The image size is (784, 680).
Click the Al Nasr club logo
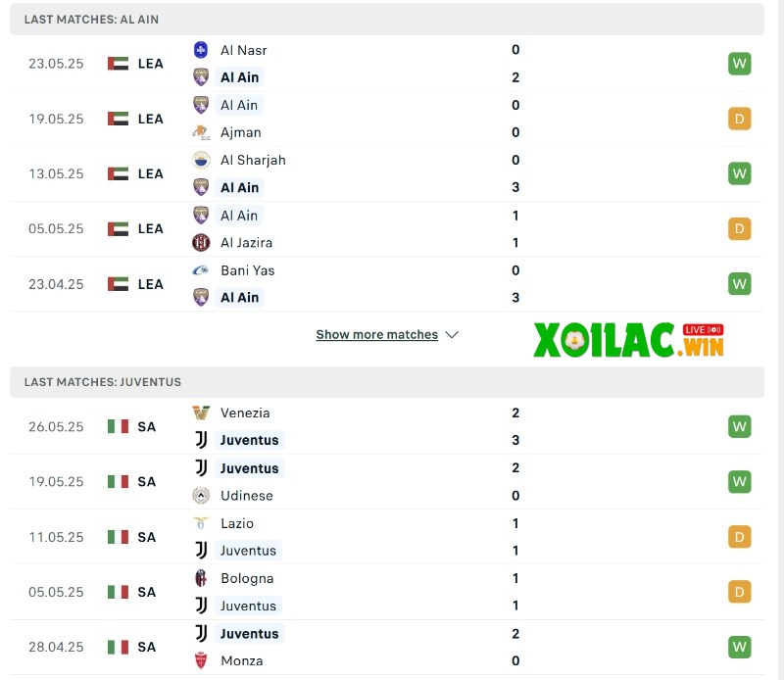pyautogui.click(x=201, y=50)
